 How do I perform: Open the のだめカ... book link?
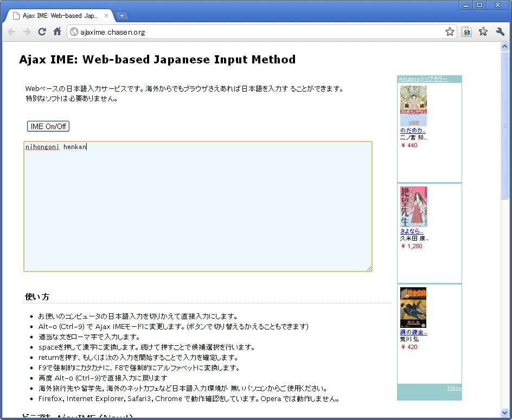click(x=413, y=131)
